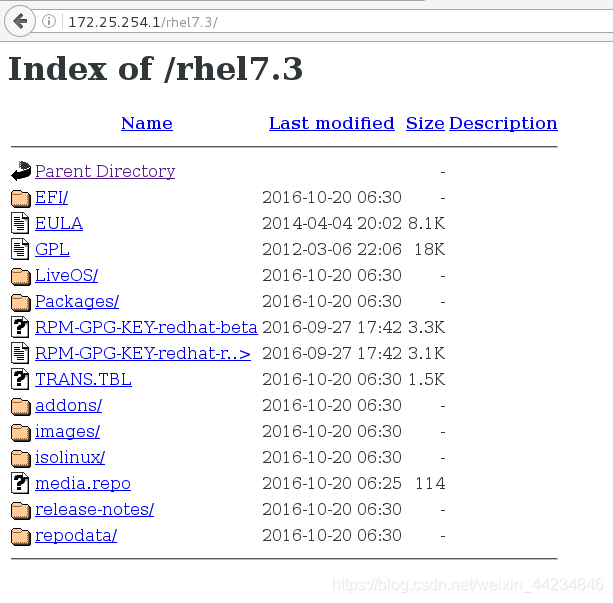Viewport: 613px width, 603px height.
Task: Sort listing by Name column
Action: pos(147,123)
